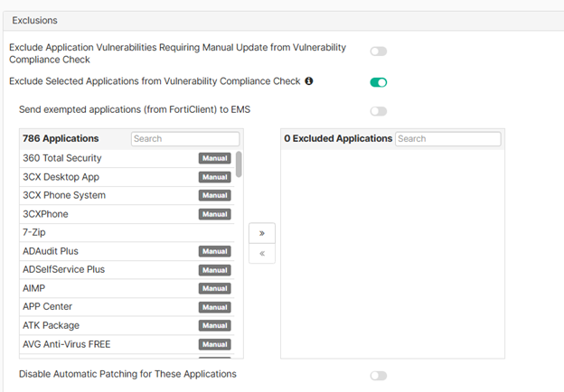Enable Send exempted applications to EMS
Screen dimensions: 564x392
(x=379, y=111)
